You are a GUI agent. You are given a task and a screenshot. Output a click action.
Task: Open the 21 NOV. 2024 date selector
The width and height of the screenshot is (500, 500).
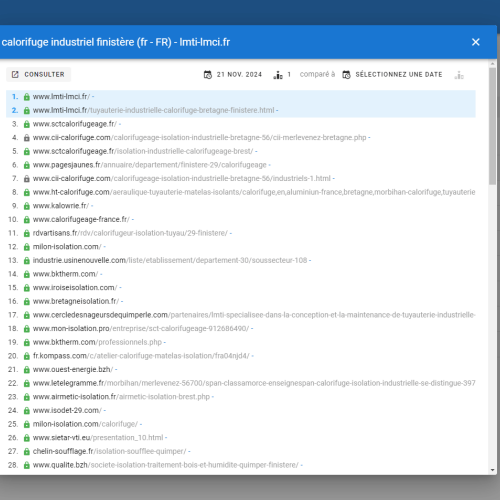[x=233, y=75]
